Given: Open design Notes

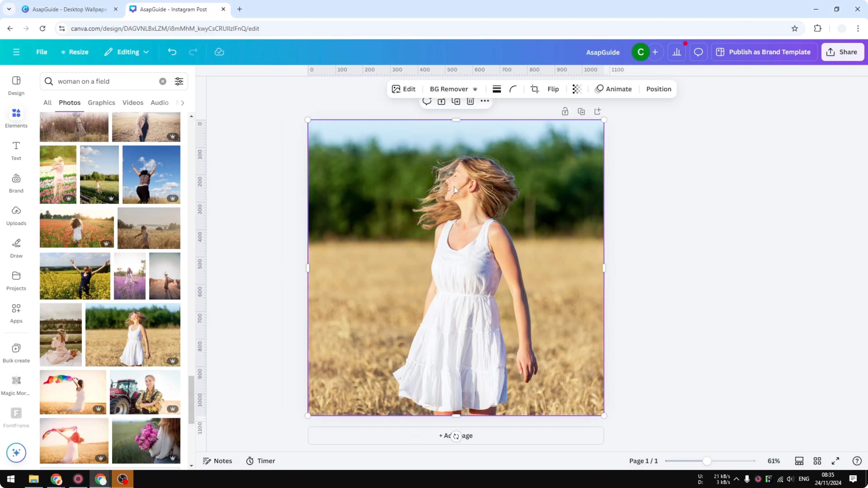Looking at the screenshot, I should [217, 461].
